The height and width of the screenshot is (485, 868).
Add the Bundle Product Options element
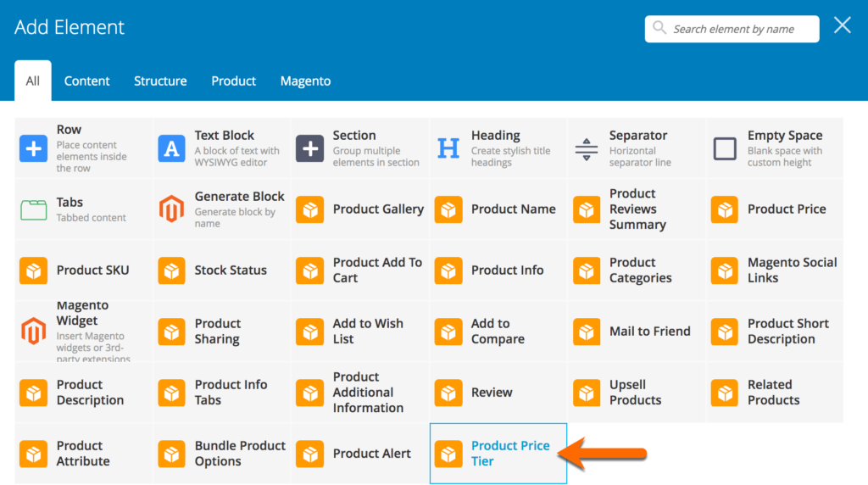point(221,454)
